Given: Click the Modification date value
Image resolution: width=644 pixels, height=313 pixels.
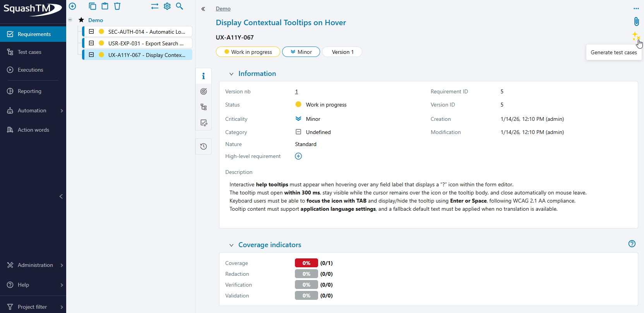Looking at the screenshot, I should 532,132.
